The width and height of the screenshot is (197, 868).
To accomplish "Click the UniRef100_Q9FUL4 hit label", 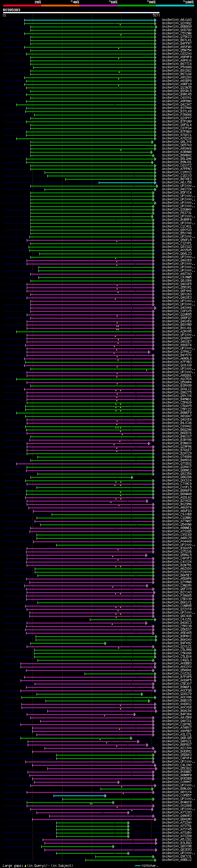I will tap(177, 125).
